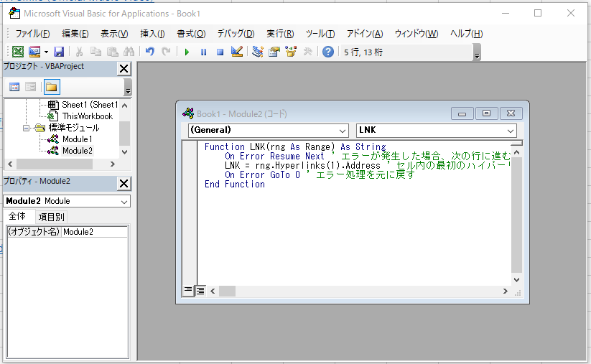
Task: Open Find with the binoculars icon
Action: click(129, 52)
